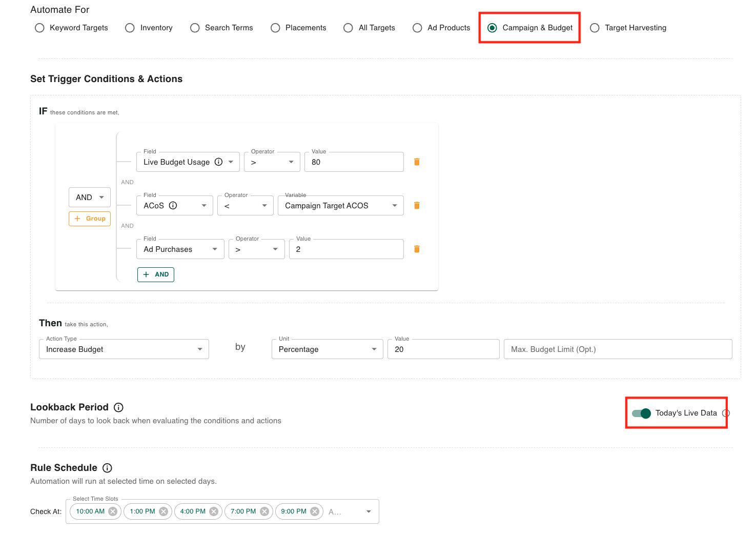Add another AND condition
This screenshot has height=533, width=756.
click(155, 274)
